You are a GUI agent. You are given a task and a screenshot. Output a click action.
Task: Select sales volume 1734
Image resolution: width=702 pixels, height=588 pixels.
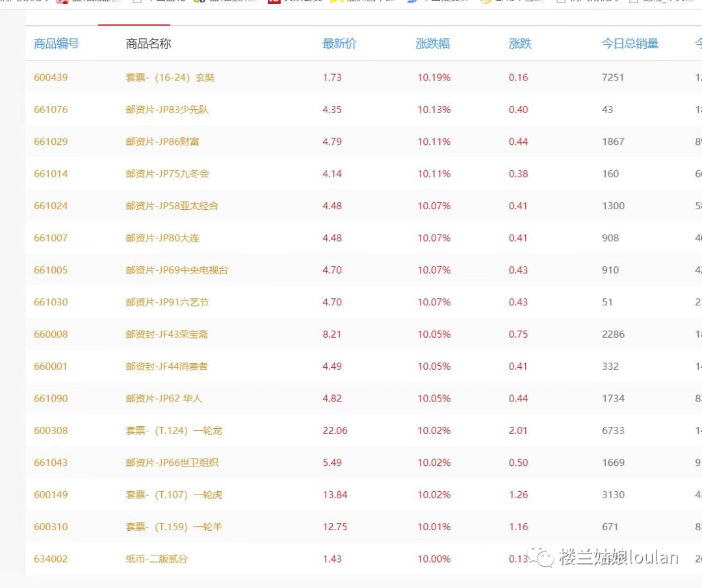click(613, 399)
